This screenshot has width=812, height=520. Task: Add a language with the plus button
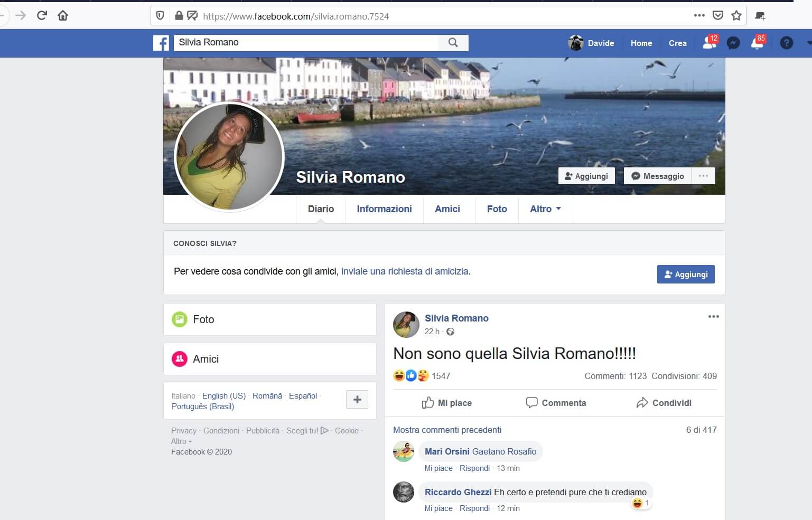click(357, 400)
